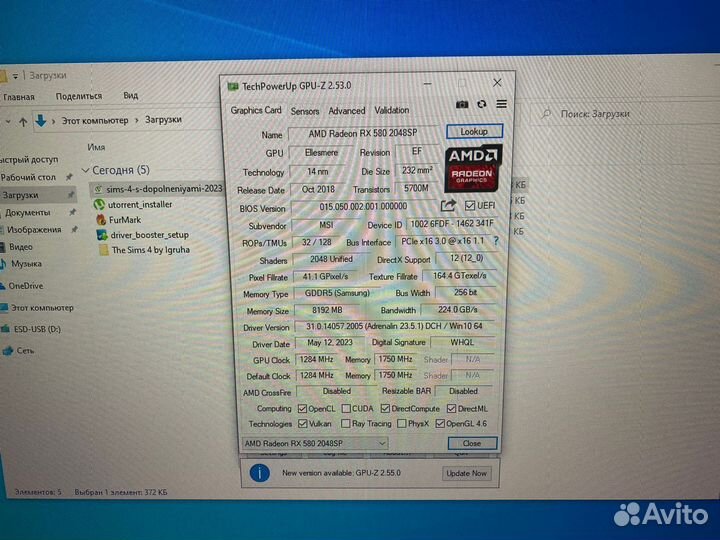Click the Update Now button
This screenshot has height=540, width=720.
(466, 473)
